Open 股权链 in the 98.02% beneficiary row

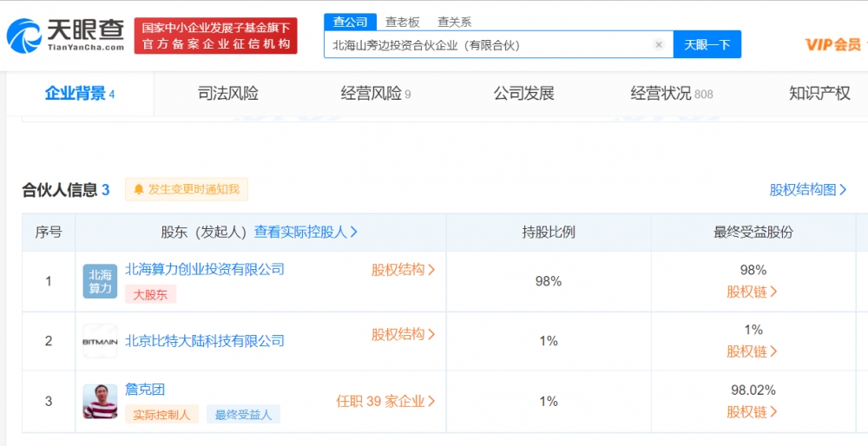pos(752,411)
